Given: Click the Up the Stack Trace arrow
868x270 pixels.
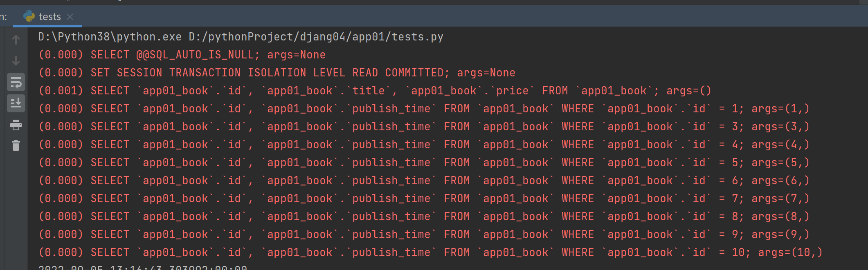Looking at the screenshot, I should pos(16,40).
